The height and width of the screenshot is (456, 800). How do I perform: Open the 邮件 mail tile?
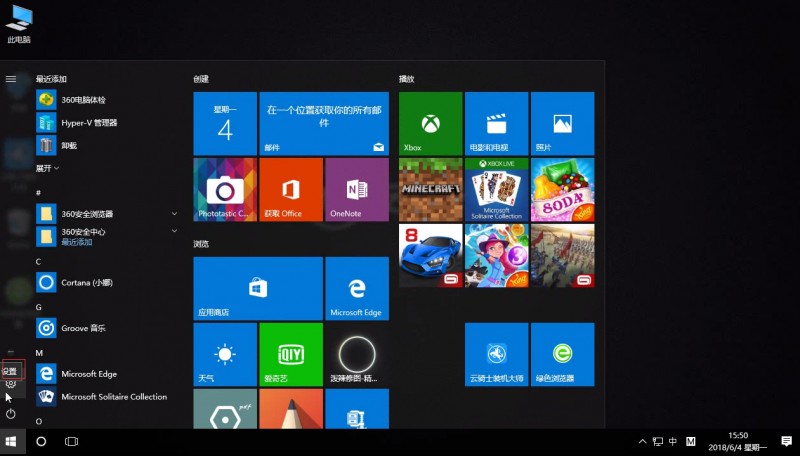click(x=324, y=123)
